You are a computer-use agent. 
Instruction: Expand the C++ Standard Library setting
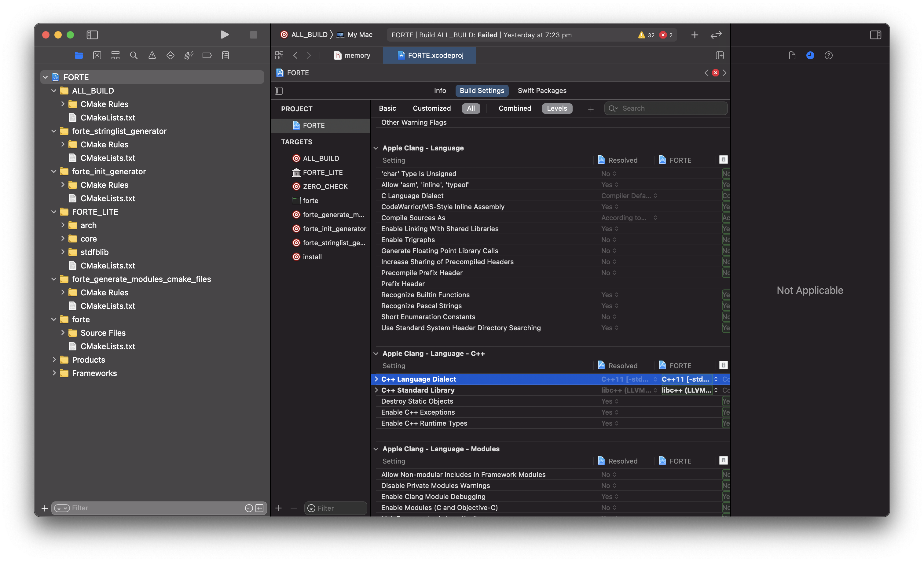click(x=376, y=390)
